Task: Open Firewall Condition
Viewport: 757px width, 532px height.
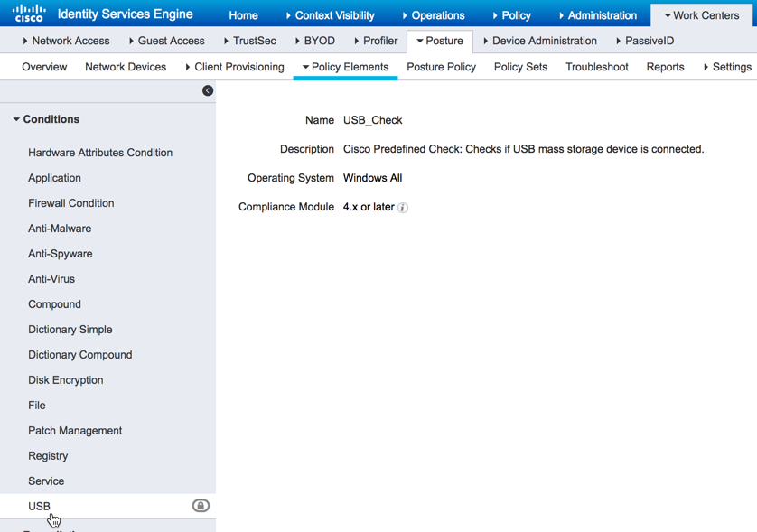Action: point(71,203)
